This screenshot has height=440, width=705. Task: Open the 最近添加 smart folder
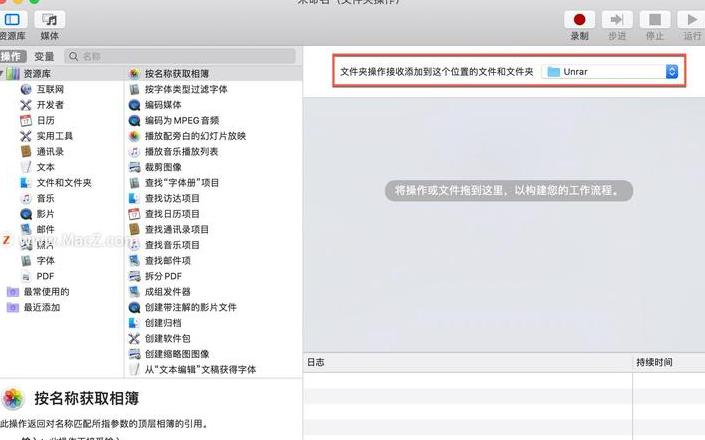click(34, 307)
